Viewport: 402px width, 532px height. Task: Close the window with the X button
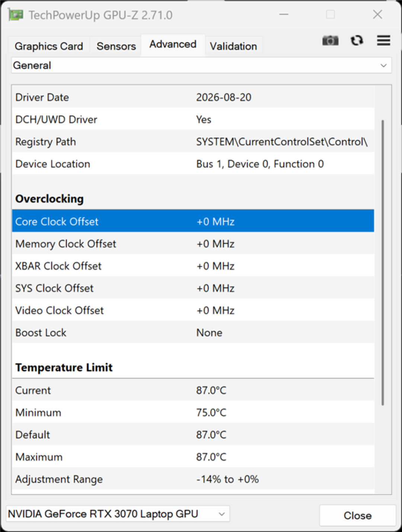pyautogui.click(x=377, y=15)
